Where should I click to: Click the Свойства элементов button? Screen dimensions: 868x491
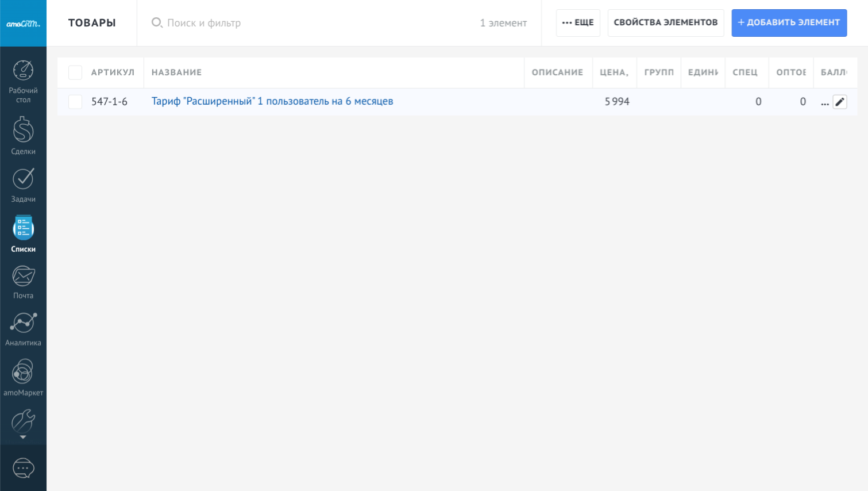point(665,23)
